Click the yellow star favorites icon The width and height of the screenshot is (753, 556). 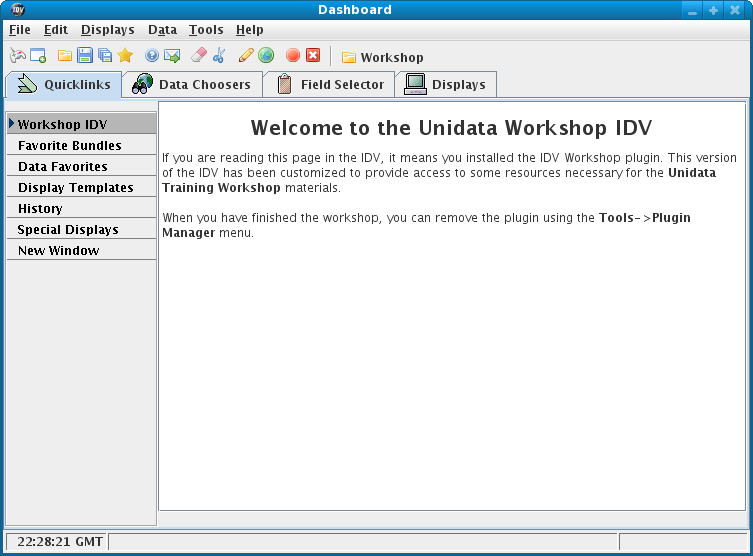pos(125,56)
